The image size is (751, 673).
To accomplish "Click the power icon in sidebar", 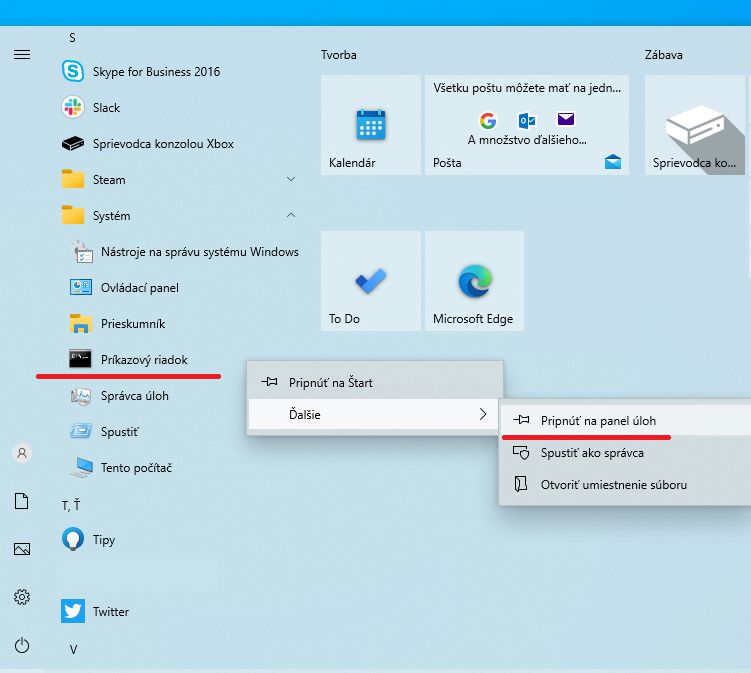I will coord(22,645).
